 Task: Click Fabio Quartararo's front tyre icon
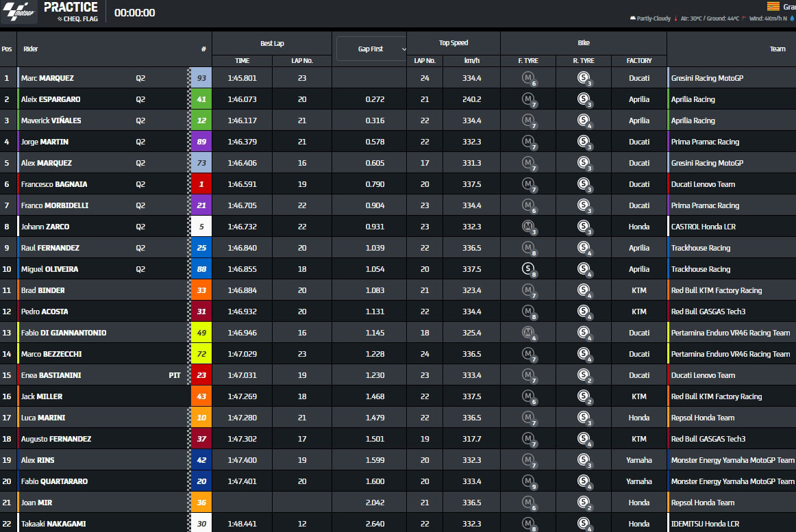click(528, 482)
